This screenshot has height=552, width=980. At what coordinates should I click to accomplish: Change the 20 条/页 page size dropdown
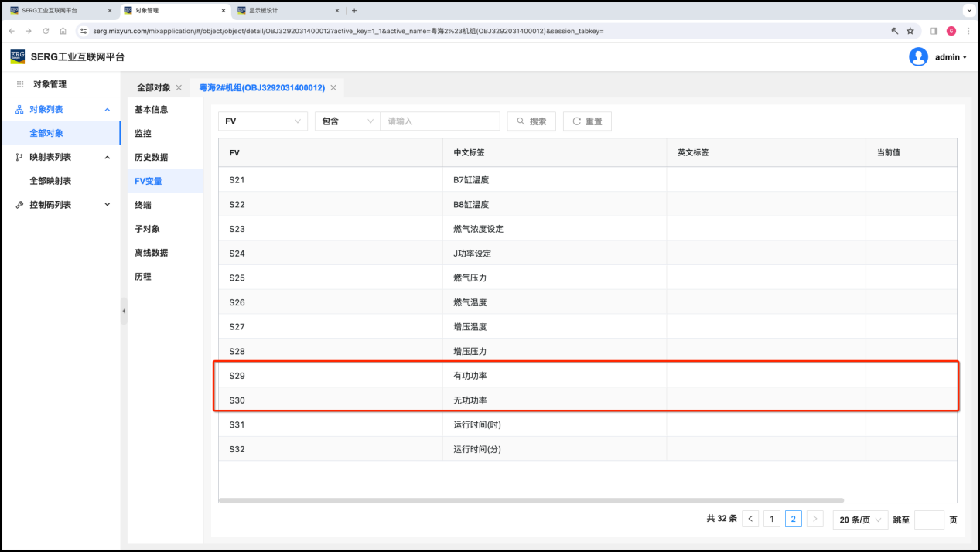coord(859,520)
